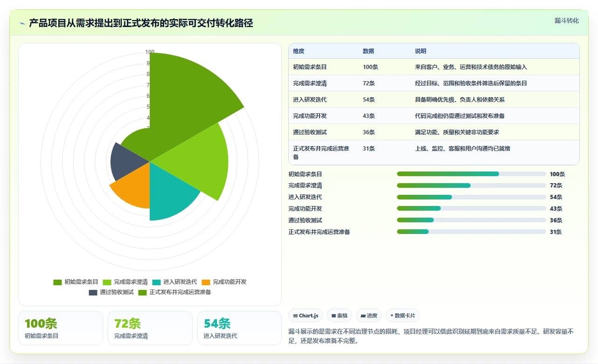The height and width of the screenshot is (364, 598).
Task: Click the chart axis label 100
Action: pos(150,52)
